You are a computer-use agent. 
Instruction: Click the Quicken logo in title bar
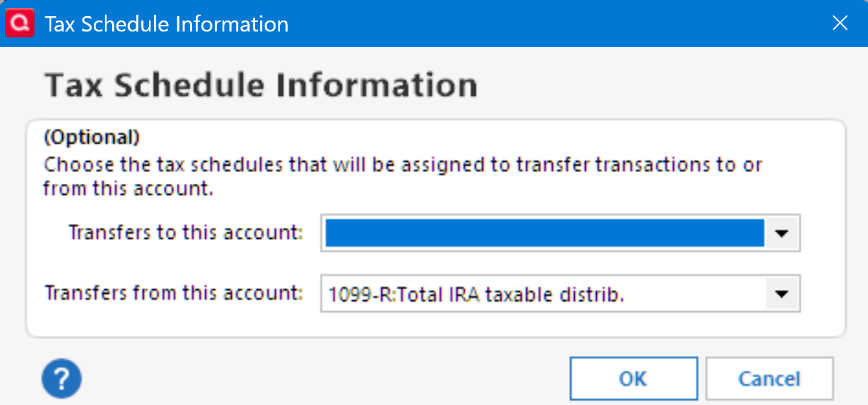click(19, 23)
